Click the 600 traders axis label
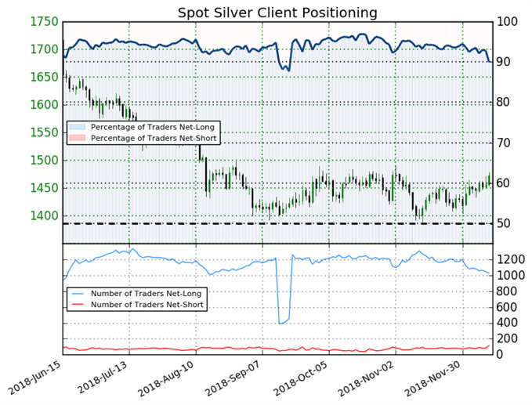532x405 pixels. (507, 307)
